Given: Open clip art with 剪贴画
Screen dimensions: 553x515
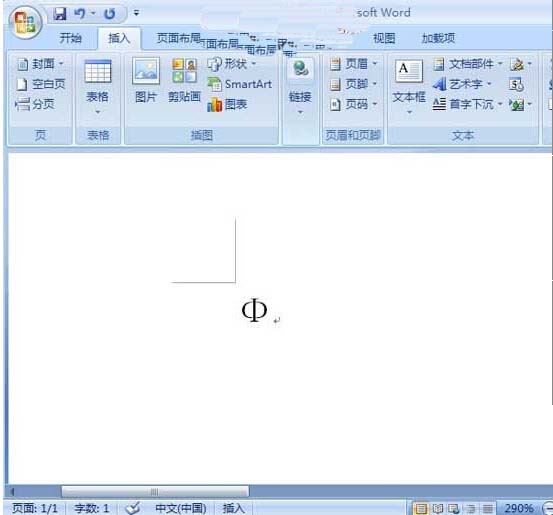Looking at the screenshot, I should [x=184, y=80].
